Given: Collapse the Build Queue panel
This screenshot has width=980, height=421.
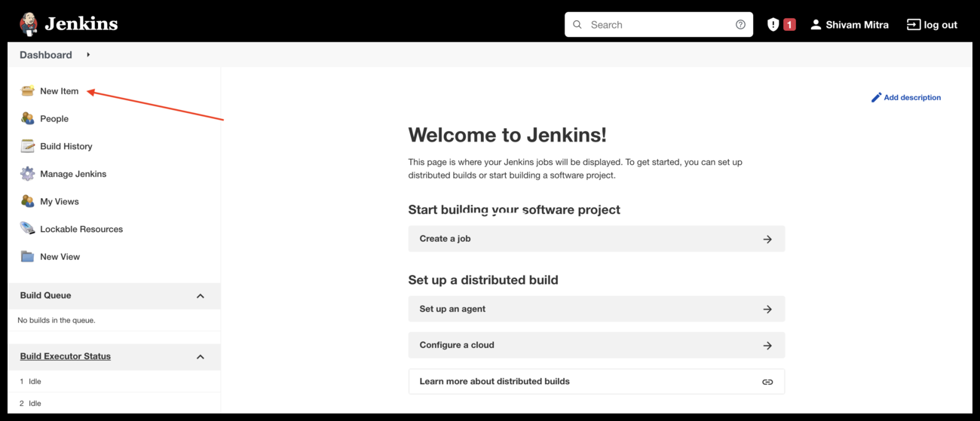Looking at the screenshot, I should click(x=201, y=296).
